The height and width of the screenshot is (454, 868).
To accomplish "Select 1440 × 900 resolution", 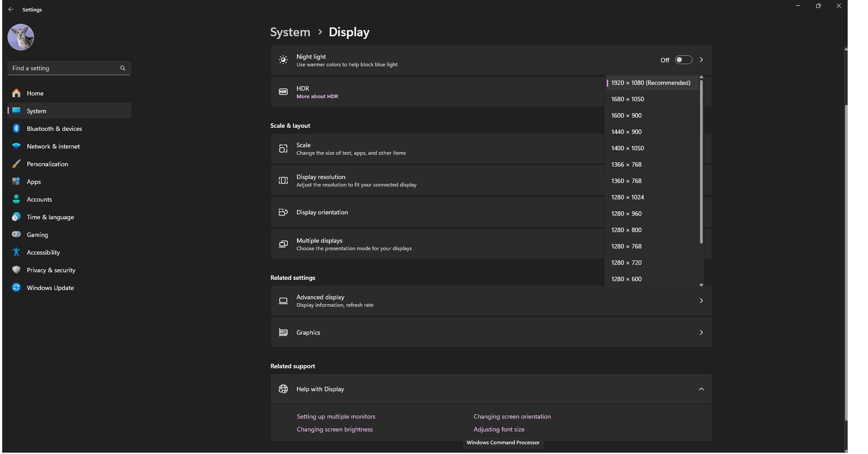I will click(652, 132).
